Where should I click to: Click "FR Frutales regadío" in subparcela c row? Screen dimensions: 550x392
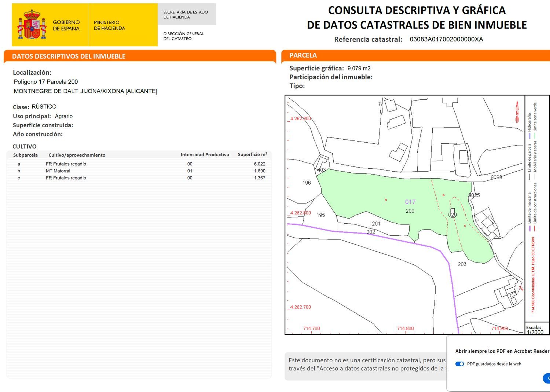click(x=66, y=178)
